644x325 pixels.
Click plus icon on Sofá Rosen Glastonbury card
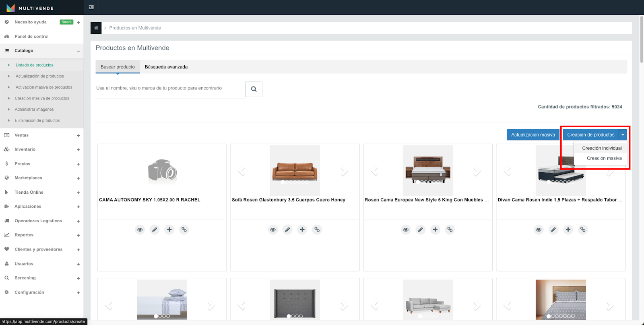(302, 230)
